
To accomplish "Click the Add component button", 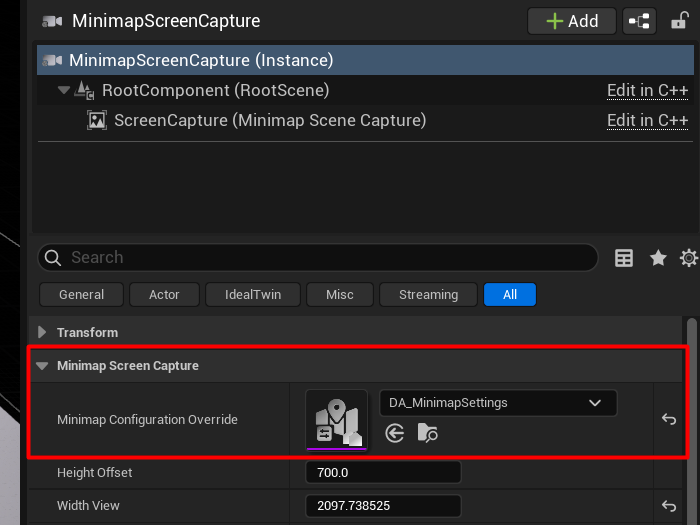I will (x=571, y=21).
